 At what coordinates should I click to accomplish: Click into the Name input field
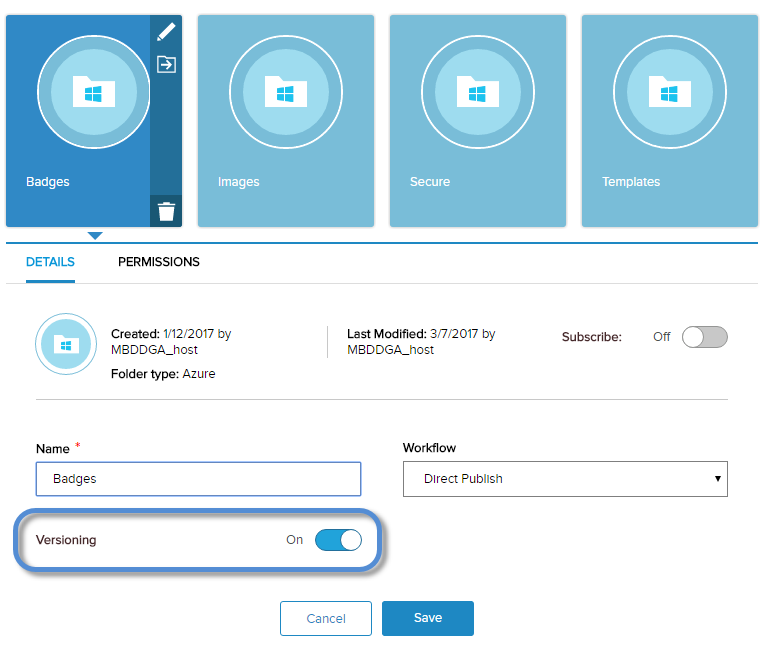pos(198,479)
